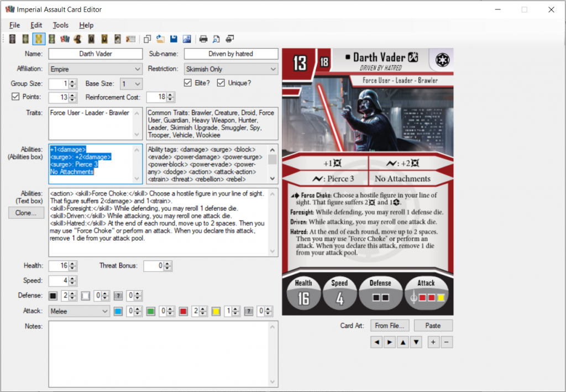This screenshot has width=566, height=392.
Task: Click the Sub-name field with Driven by hatred
Action: point(231,54)
